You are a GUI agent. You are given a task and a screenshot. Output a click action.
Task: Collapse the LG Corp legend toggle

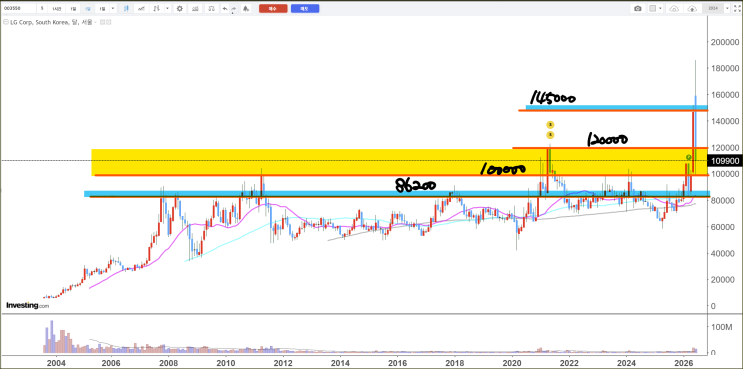[6, 22]
